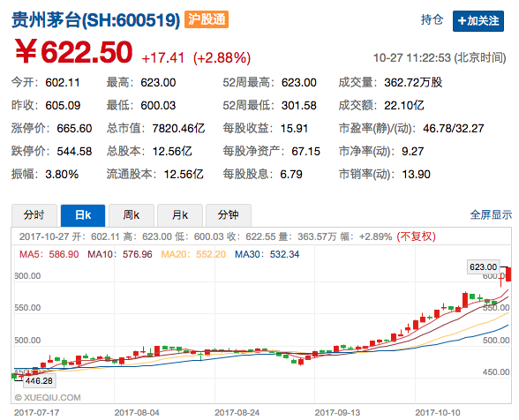Click the 2017-10-10 date axis label

pos(438,413)
